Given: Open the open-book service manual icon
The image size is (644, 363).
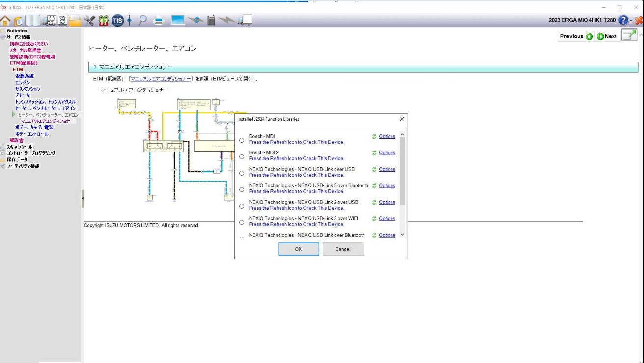Looking at the screenshot, I should coord(33,21).
